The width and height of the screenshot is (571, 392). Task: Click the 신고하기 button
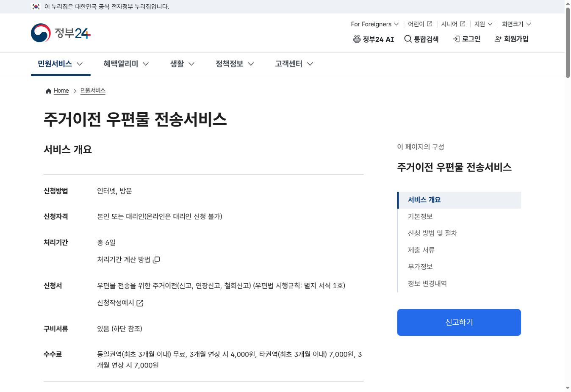click(459, 323)
